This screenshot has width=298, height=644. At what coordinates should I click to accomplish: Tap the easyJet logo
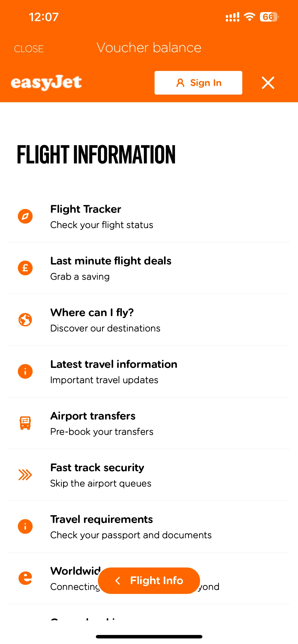pyautogui.click(x=46, y=83)
